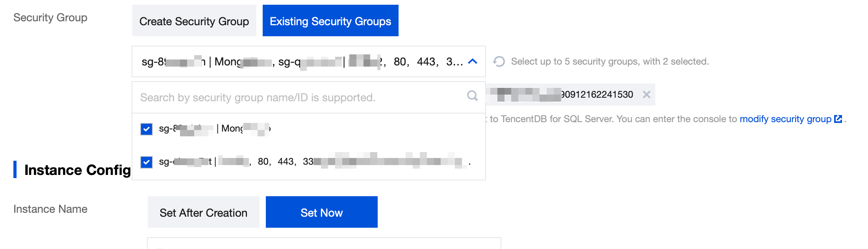Click the search magnifier icon
Image resolution: width=868 pixels, height=249 pixels.
coord(472,96)
